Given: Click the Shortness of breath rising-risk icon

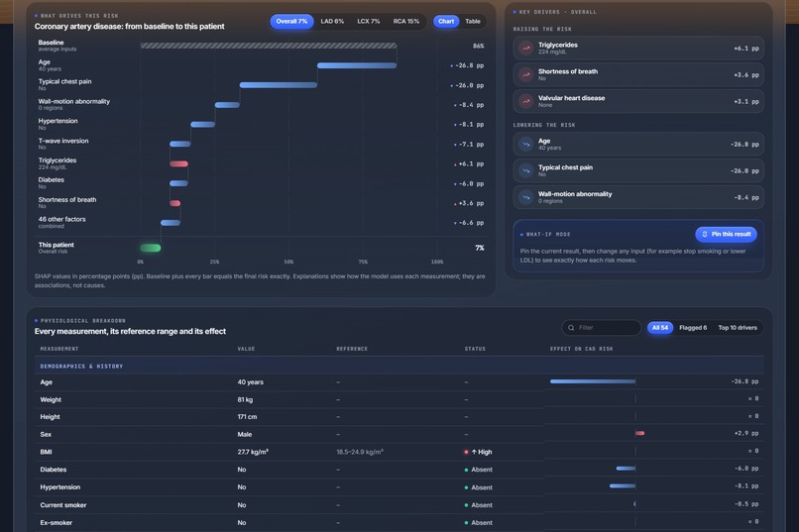Looking at the screenshot, I should (525, 75).
